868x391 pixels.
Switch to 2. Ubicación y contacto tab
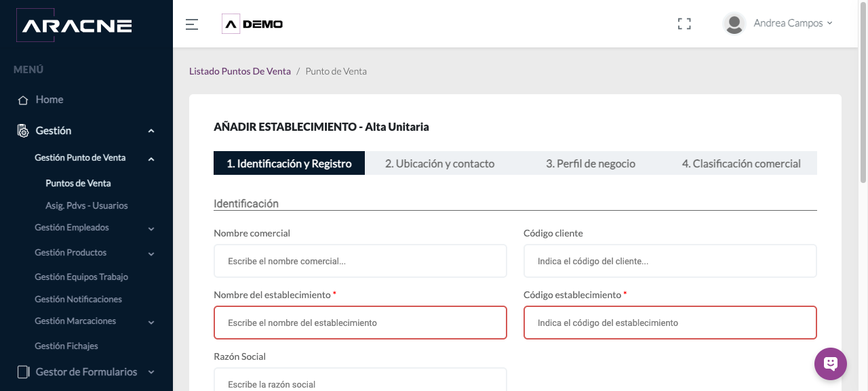click(x=439, y=163)
